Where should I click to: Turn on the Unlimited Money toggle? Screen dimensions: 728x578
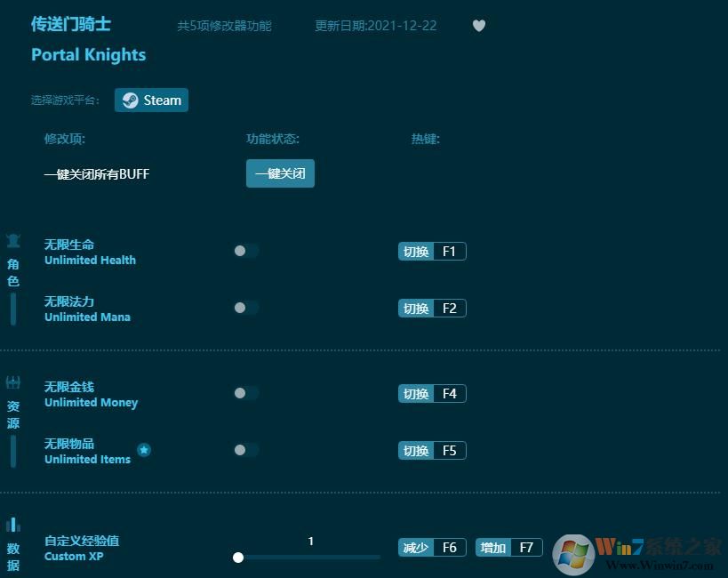(246, 393)
